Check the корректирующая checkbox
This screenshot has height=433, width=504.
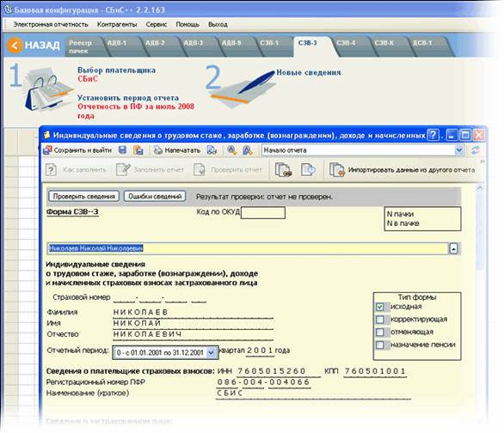[379, 320]
